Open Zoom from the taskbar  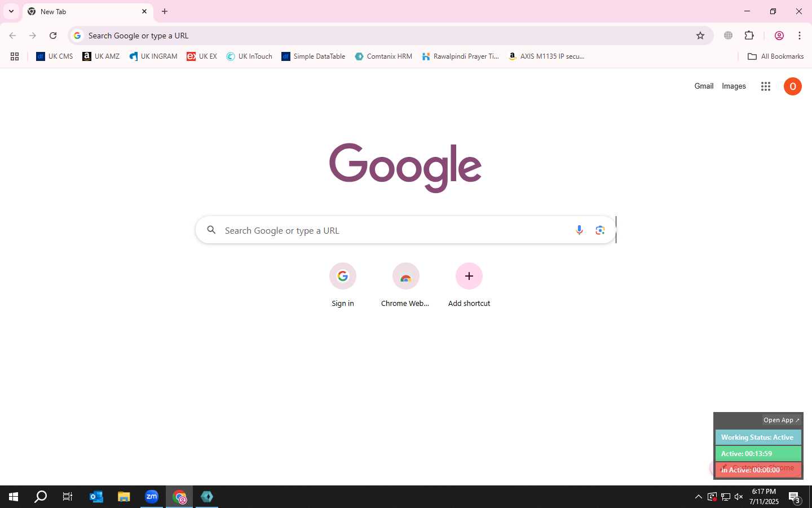[152, 497]
